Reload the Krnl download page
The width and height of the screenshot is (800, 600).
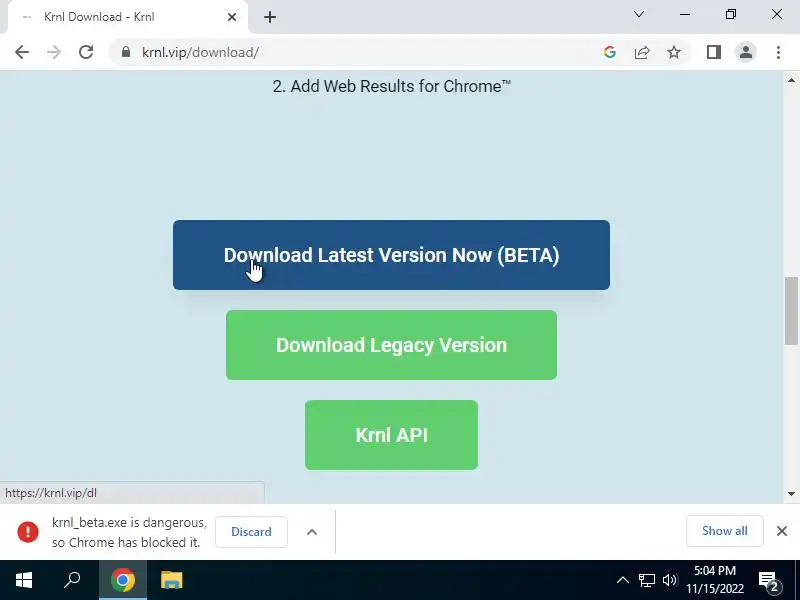(86, 52)
